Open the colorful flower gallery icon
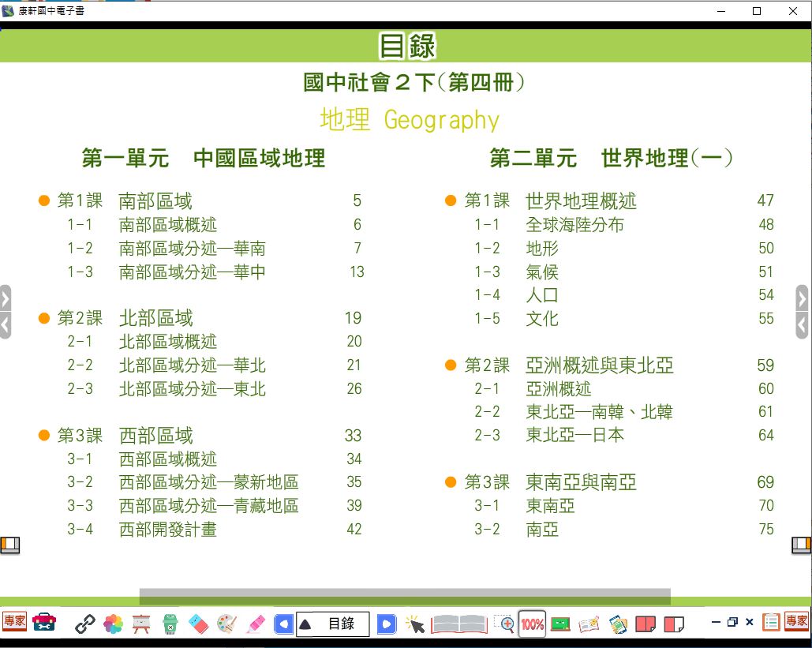The height and width of the screenshot is (648, 812). [114, 624]
